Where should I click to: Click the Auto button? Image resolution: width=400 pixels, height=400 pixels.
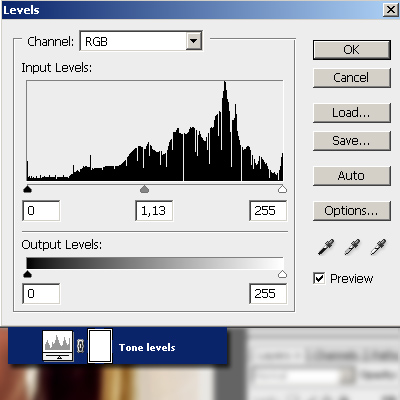pyautogui.click(x=352, y=176)
